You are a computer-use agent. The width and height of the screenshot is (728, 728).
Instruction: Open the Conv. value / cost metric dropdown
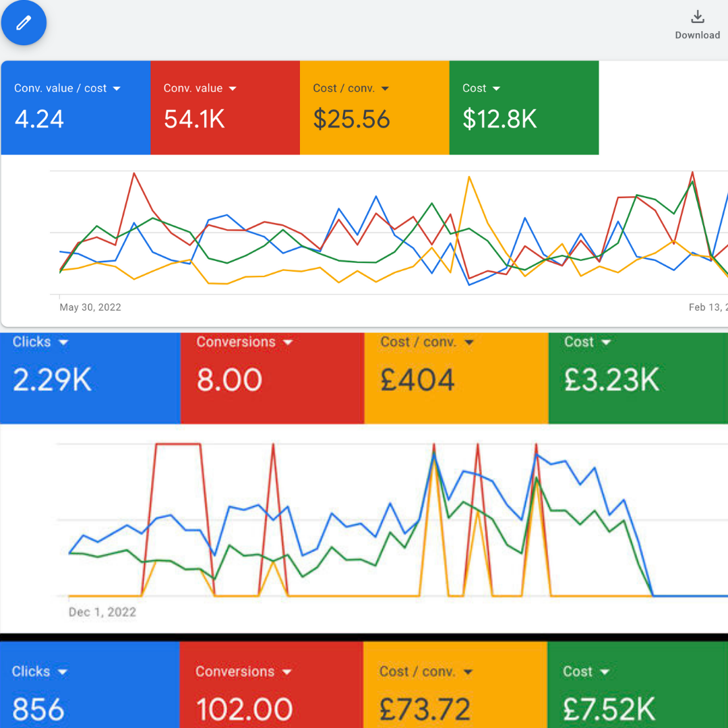click(117, 88)
